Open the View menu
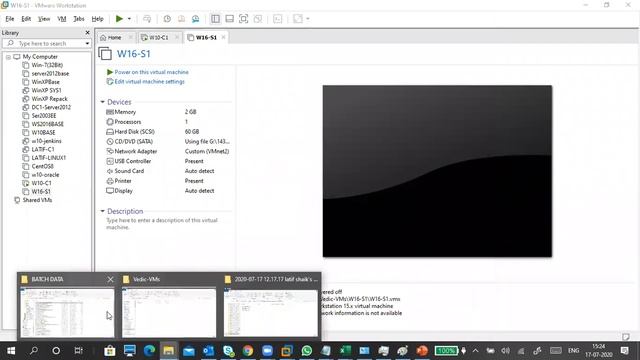Screen dimensions: 640x360 44,19
